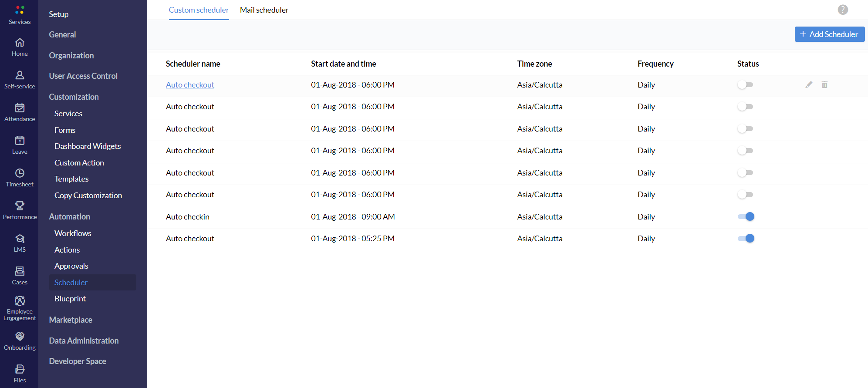Open Blueprint under Automation

point(70,299)
